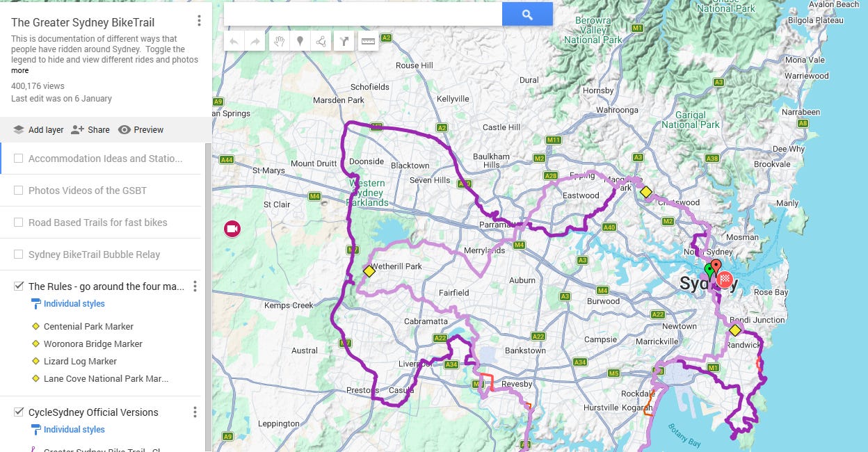Click yellow diamond marker near Bondi Junction

tap(735, 330)
